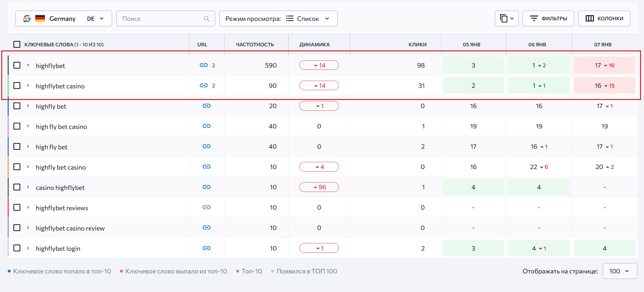Check the highflybet login checkbox
Screen dimensions: 644x292
pos(17,248)
